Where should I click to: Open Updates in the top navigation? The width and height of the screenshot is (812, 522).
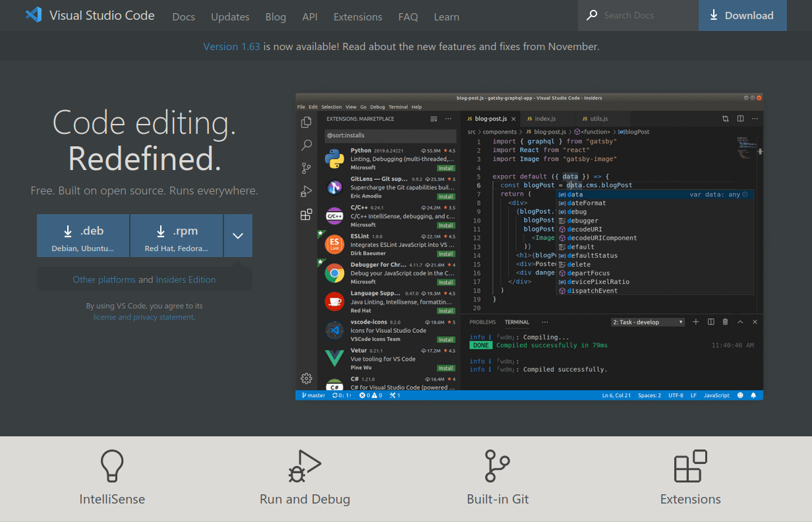(230, 16)
